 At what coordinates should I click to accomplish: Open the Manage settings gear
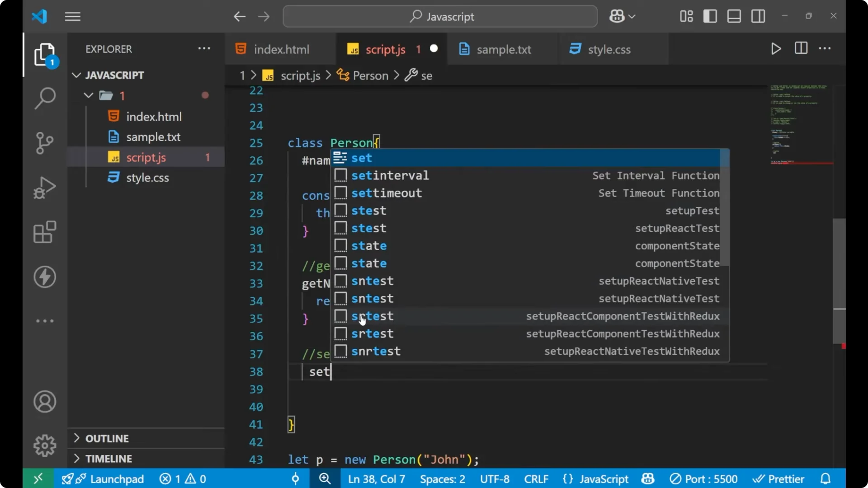45,445
